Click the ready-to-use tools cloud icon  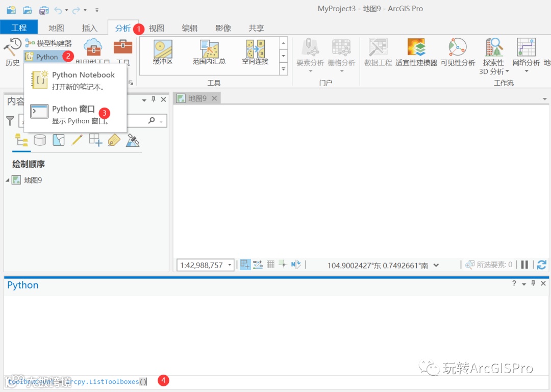click(x=93, y=47)
